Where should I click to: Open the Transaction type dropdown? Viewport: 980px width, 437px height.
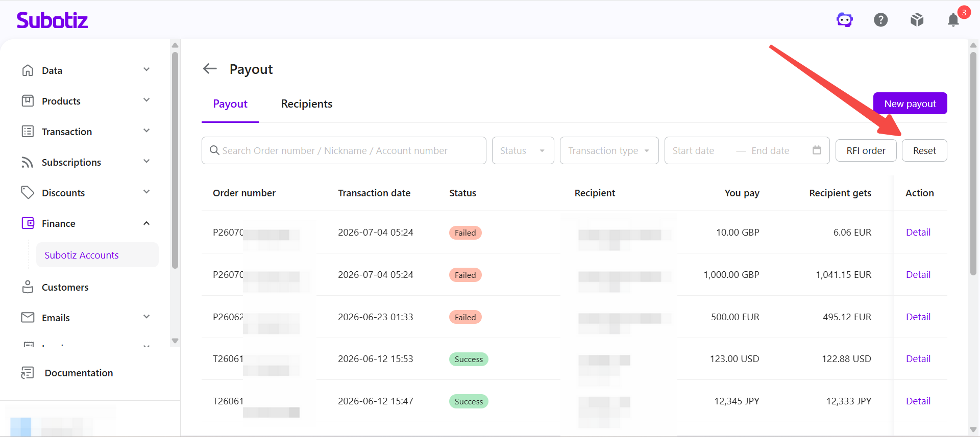click(x=609, y=150)
